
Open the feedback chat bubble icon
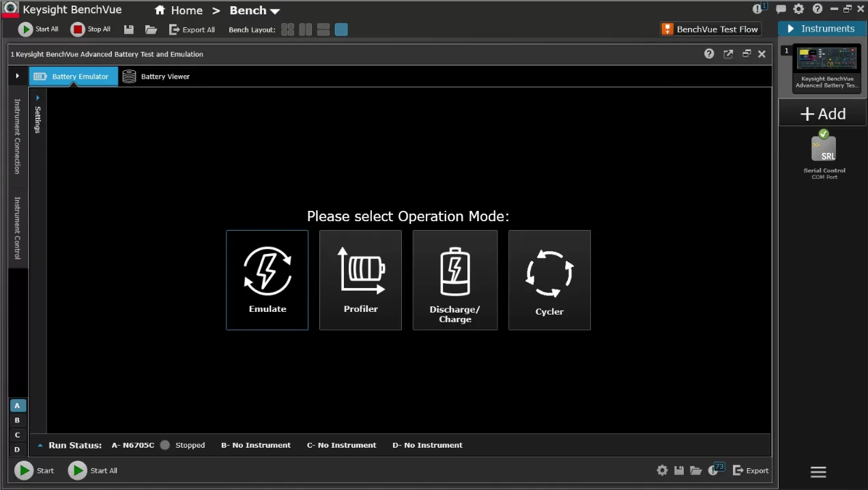click(781, 10)
